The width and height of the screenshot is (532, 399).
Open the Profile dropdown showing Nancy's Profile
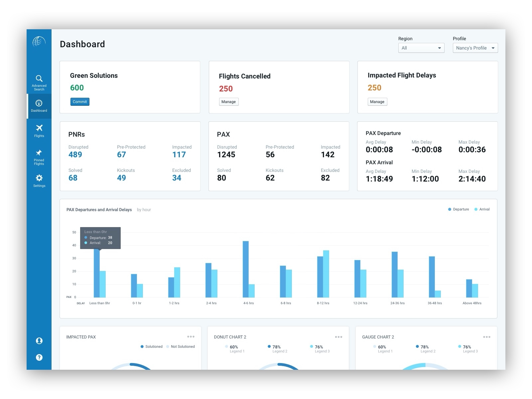point(475,48)
